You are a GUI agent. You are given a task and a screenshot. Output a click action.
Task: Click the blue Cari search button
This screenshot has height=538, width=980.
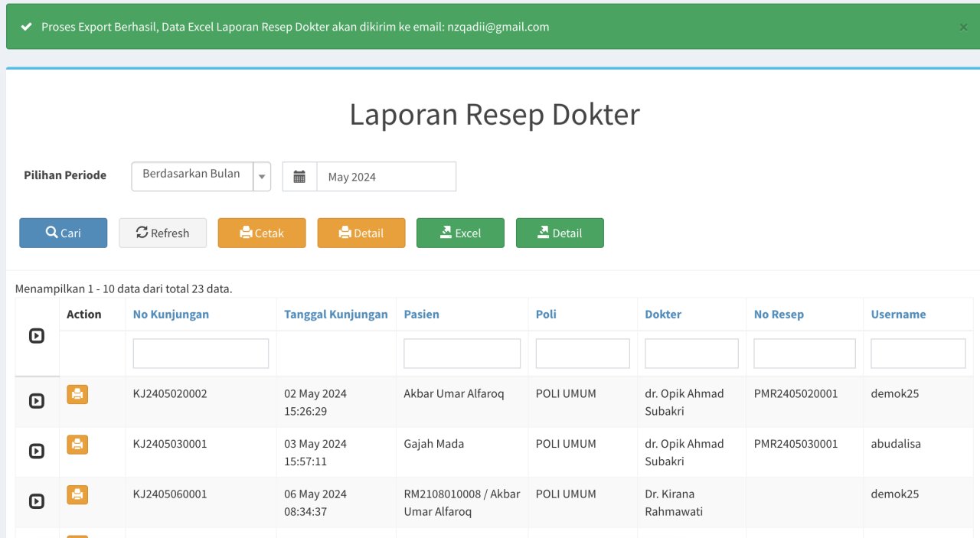(64, 233)
